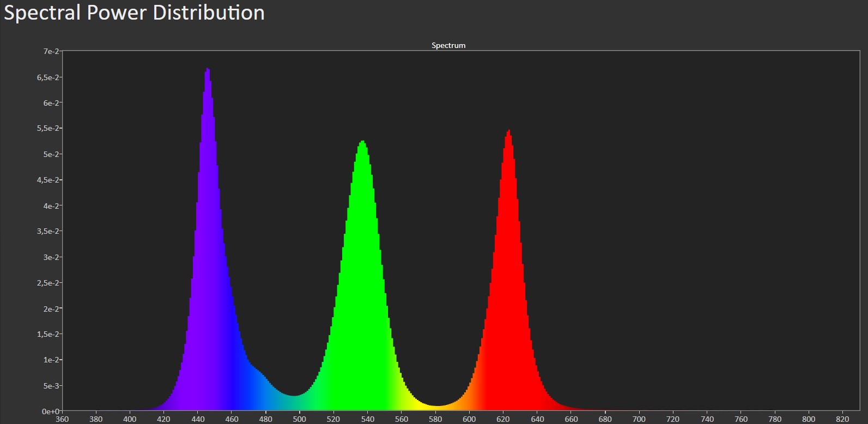The height and width of the screenshot is (424, 868).
Task: Click the 820 wavelength axis label
Action: pos(842,419)
